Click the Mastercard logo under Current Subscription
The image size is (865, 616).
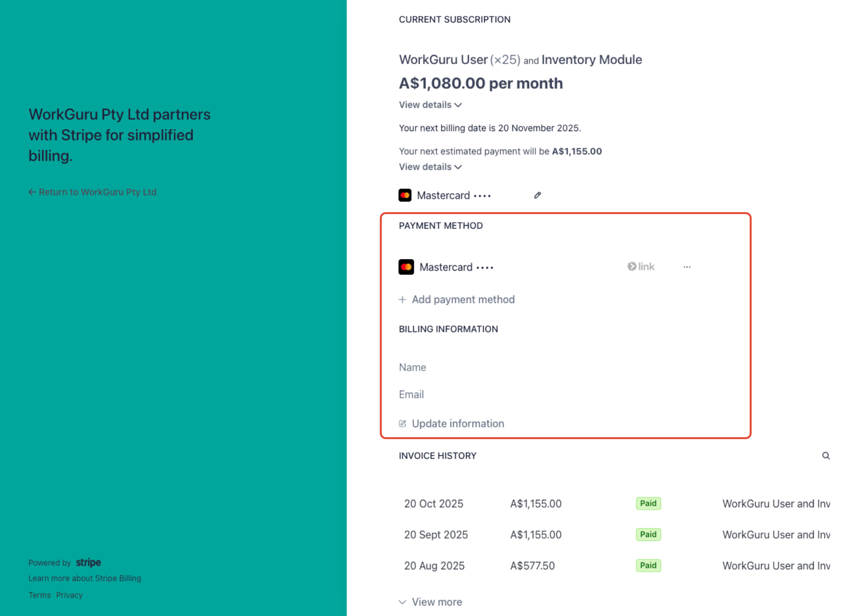pos(405,195)
